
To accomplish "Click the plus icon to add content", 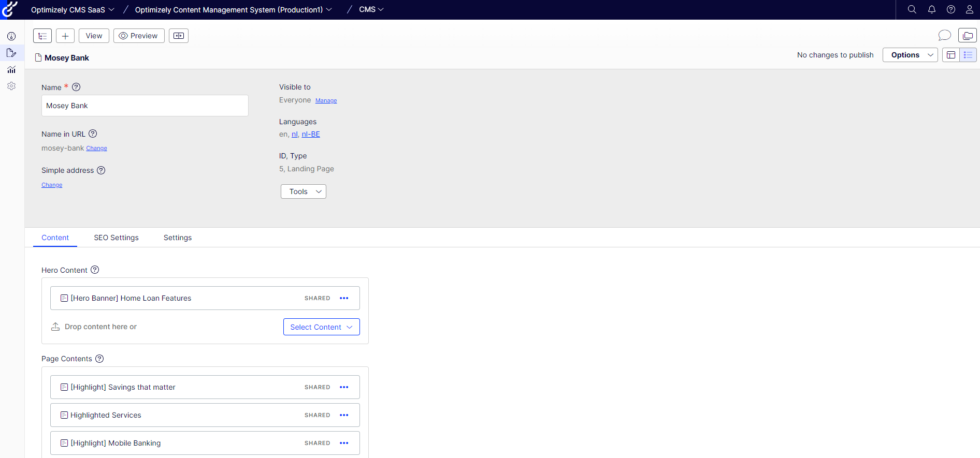I will pos(65,36).
